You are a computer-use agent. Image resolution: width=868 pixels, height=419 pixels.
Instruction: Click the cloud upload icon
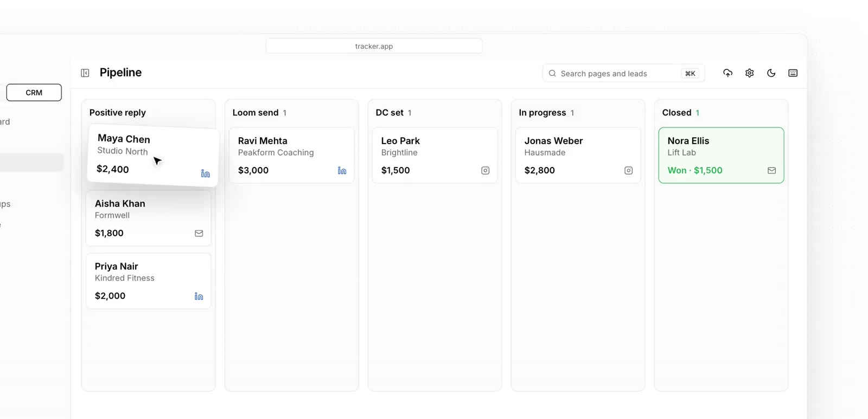tap(728, 73)
